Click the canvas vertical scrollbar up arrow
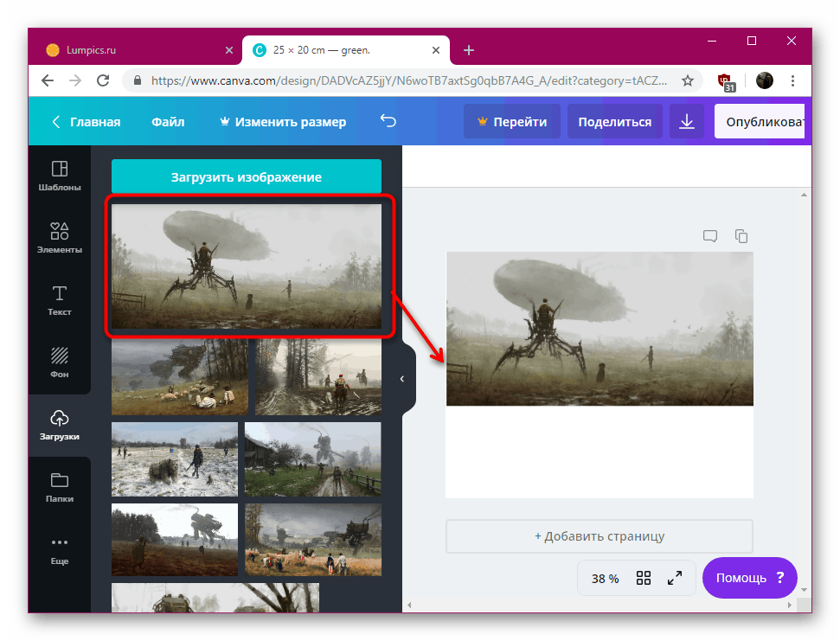The image size is (840, 641). [x=805, y=195]
